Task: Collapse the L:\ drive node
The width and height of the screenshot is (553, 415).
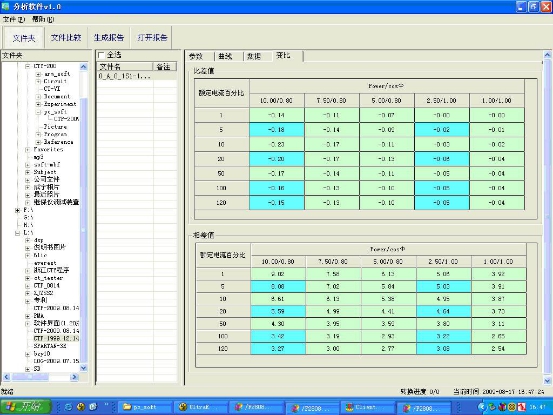Action: (x=17, y=233)
